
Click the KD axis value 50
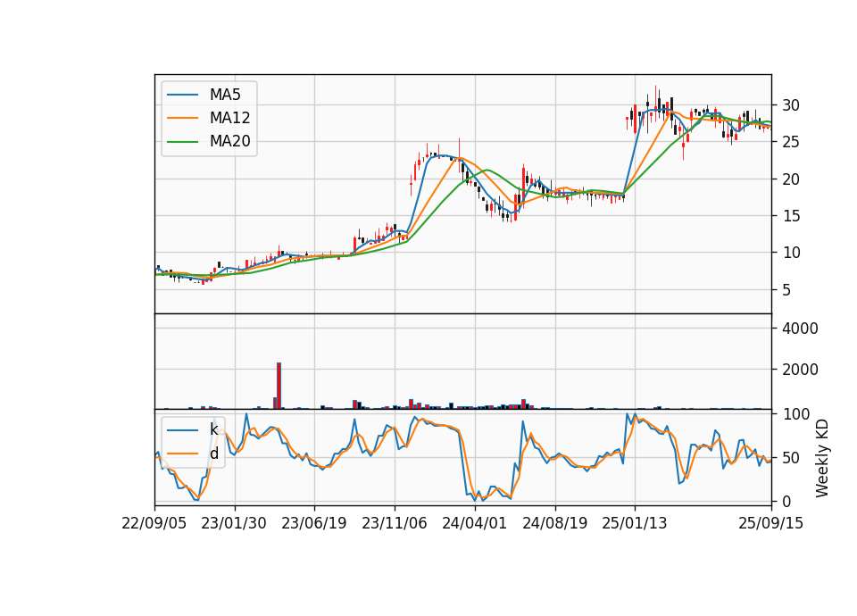coord(790,458)
